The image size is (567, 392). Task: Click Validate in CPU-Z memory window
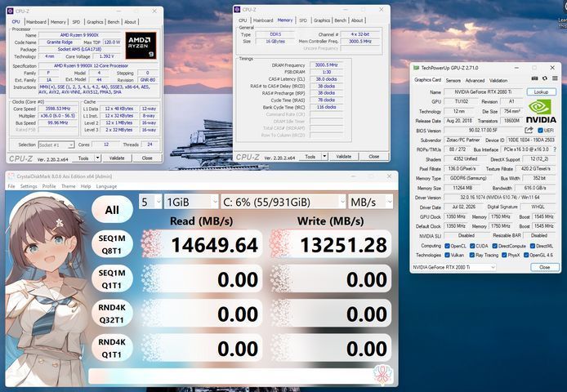(x=343, y=157)
